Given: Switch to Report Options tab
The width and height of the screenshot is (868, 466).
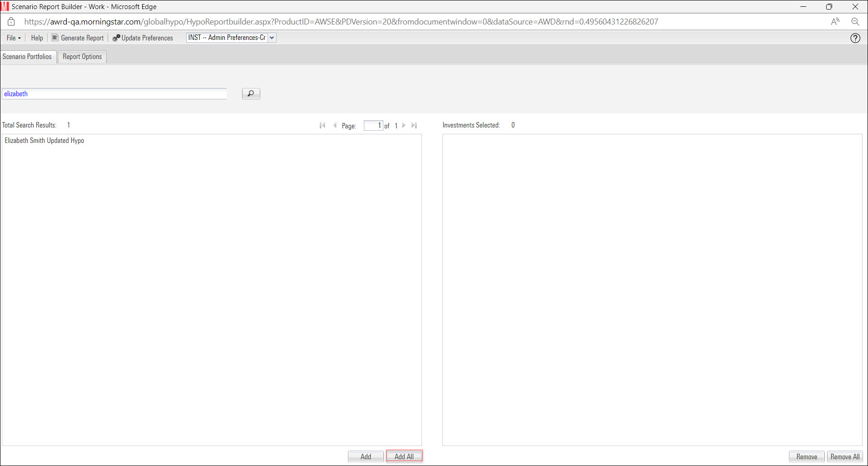Looking at the screenshot, I should [x=82, y=57].
